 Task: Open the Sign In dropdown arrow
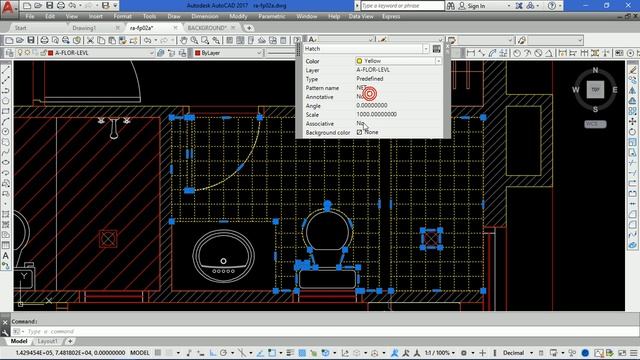tap(508, 6)
